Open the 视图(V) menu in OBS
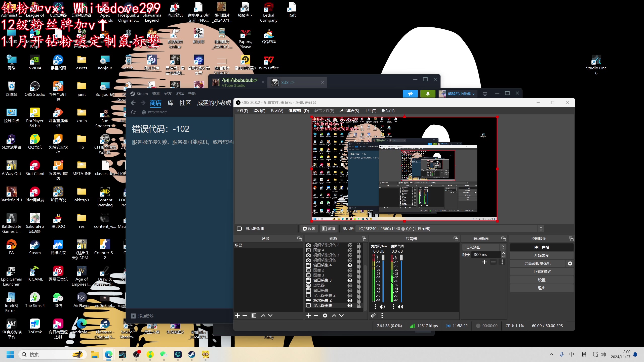This screenshot has width=644, height=362. click(x=277, y=111)
